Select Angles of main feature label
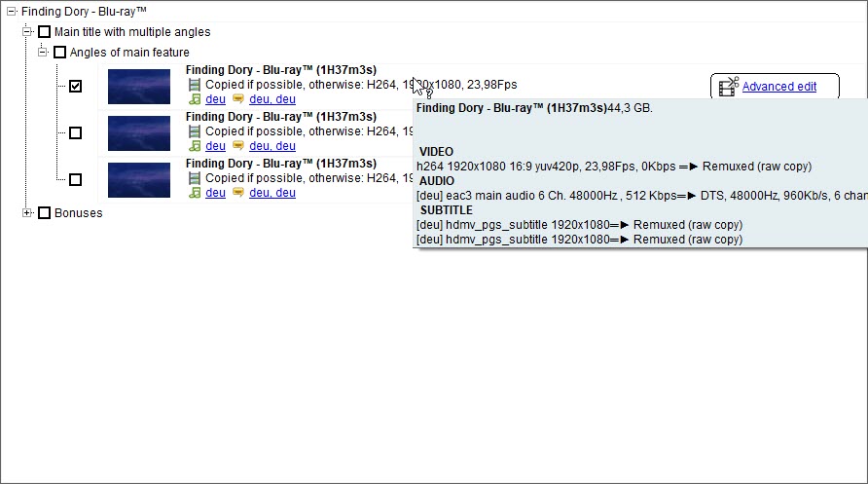 coord(129,53)
